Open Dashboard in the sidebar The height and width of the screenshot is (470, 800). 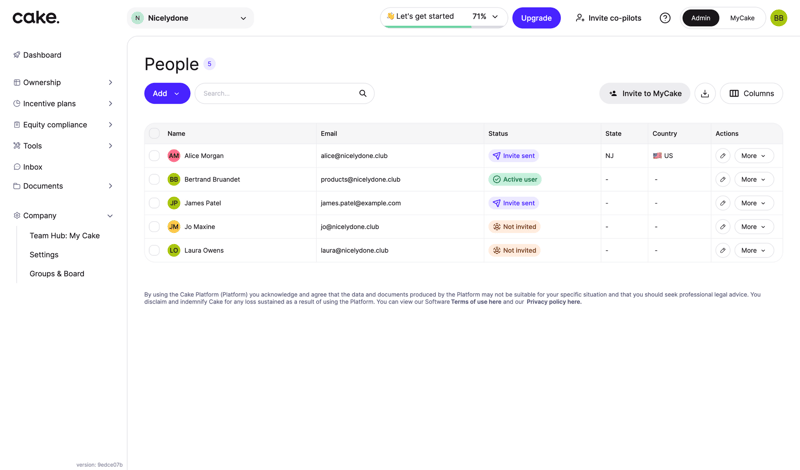42,55
